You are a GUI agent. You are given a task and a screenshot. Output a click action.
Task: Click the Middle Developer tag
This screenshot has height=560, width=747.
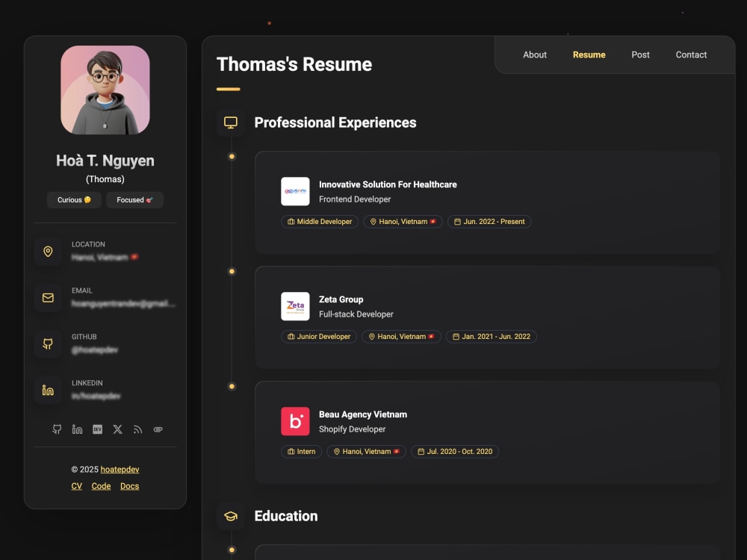(x=320, y=222)
